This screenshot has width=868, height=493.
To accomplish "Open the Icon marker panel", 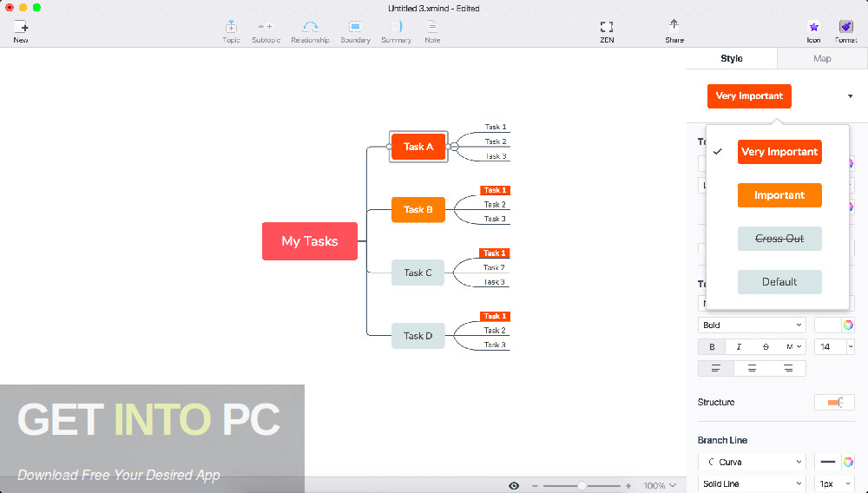I will click(x=813, y=31).
